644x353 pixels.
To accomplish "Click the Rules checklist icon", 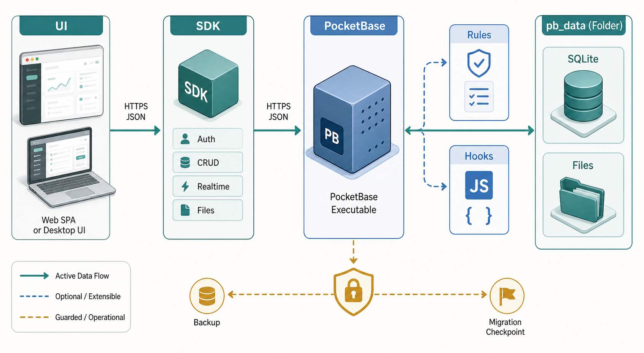I will [479, 97].
